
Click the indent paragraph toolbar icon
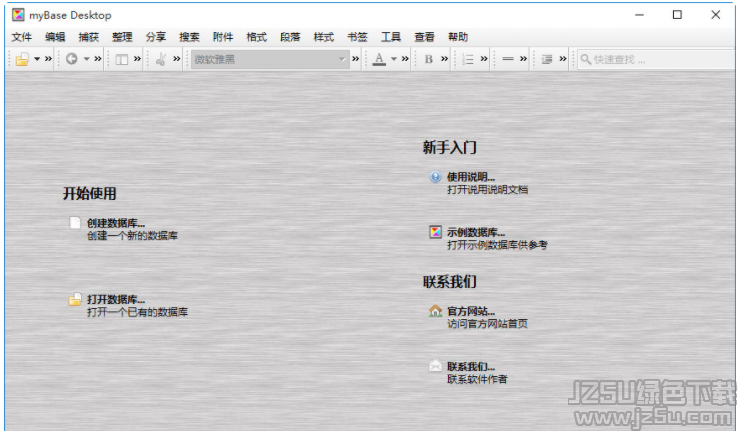[547, 59]
